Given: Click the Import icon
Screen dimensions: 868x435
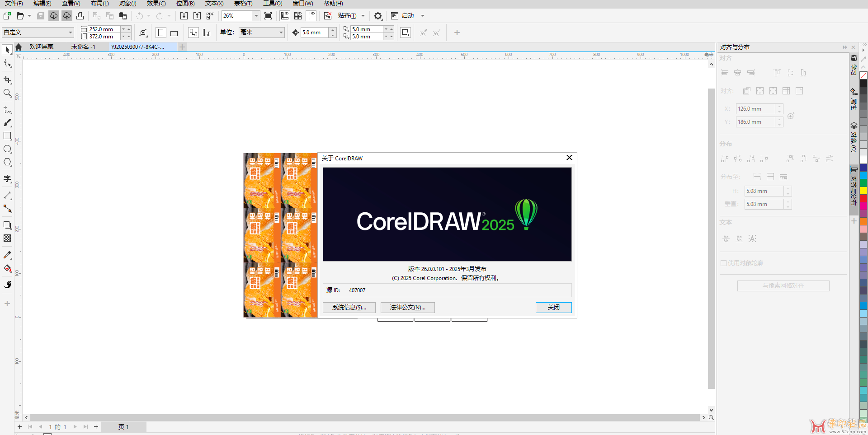Looking at the screenshot, I should (x=184, y=16).
